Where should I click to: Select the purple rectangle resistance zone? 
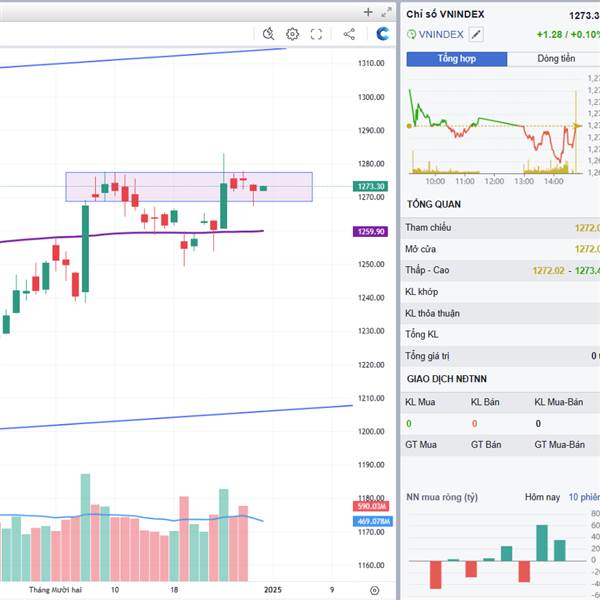coord(189,187)
